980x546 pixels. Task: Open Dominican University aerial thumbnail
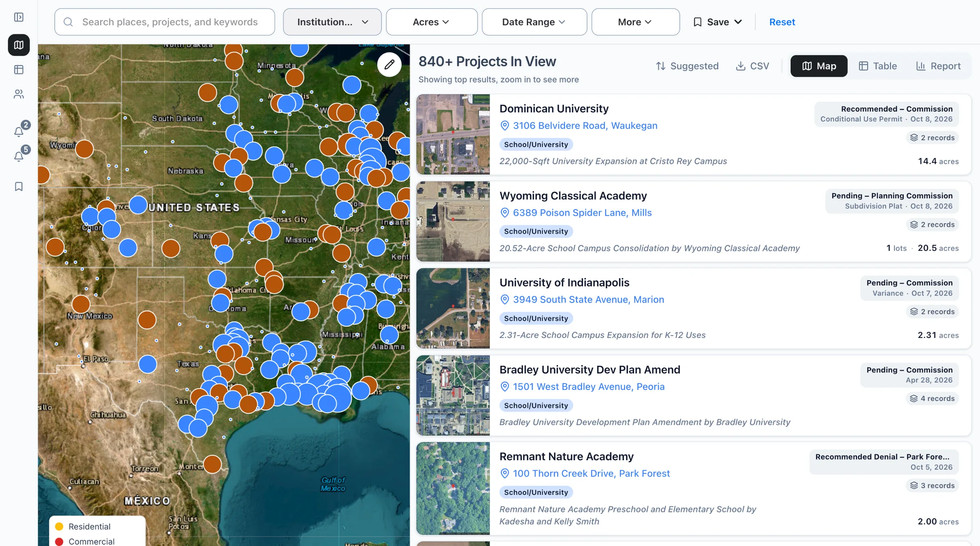(x=453, y=134)
